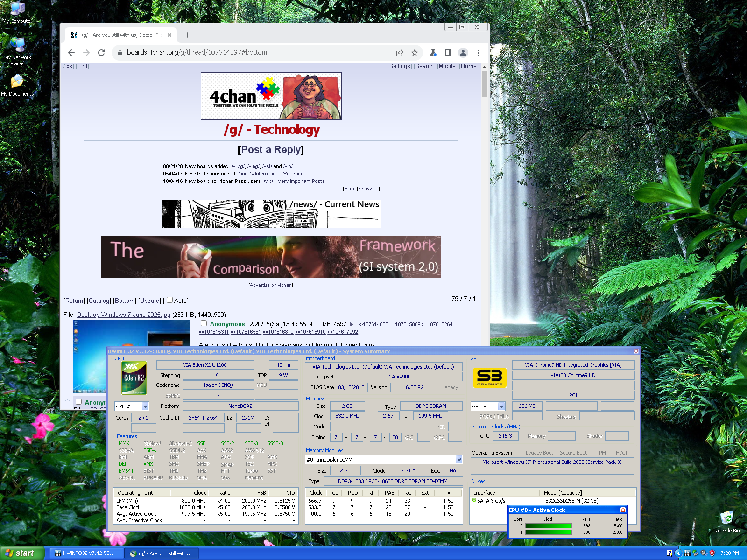Open the /news/ Current News banner

point(271,214)
